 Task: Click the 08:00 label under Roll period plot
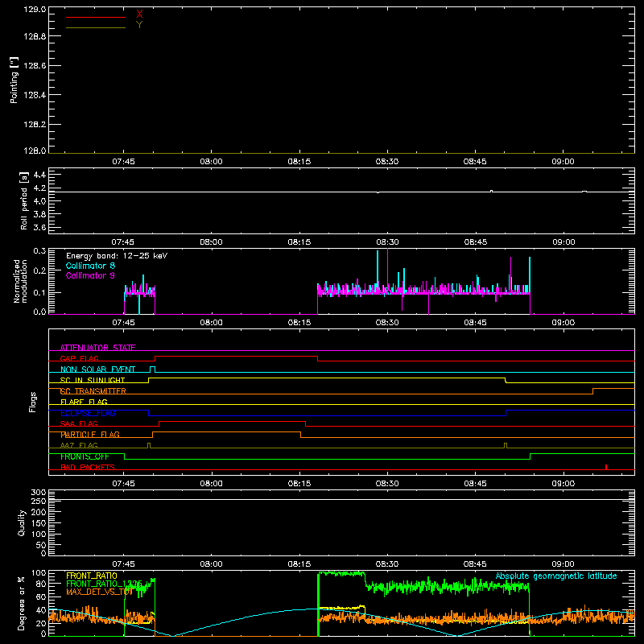coord(211,242)
